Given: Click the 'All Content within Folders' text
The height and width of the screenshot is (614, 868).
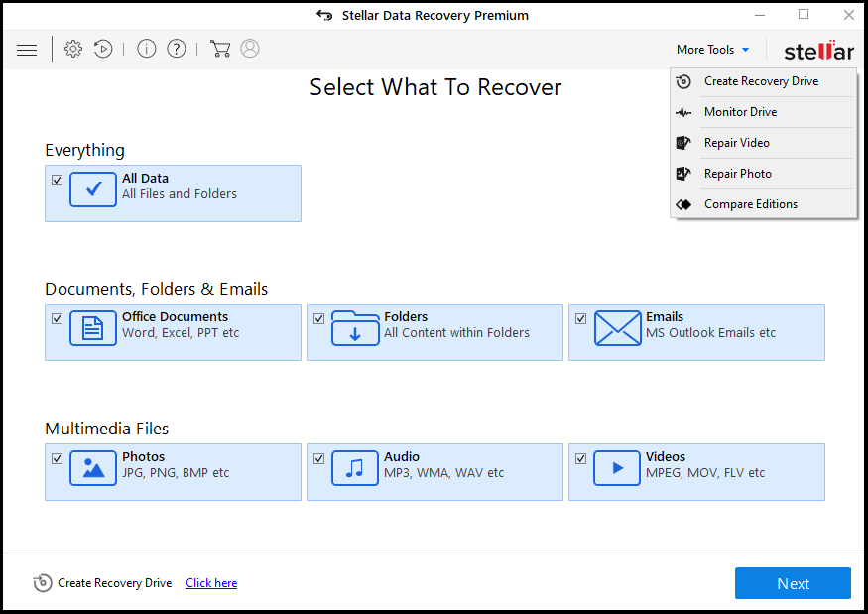Looking at the screenshot, I should click(456, 333).
